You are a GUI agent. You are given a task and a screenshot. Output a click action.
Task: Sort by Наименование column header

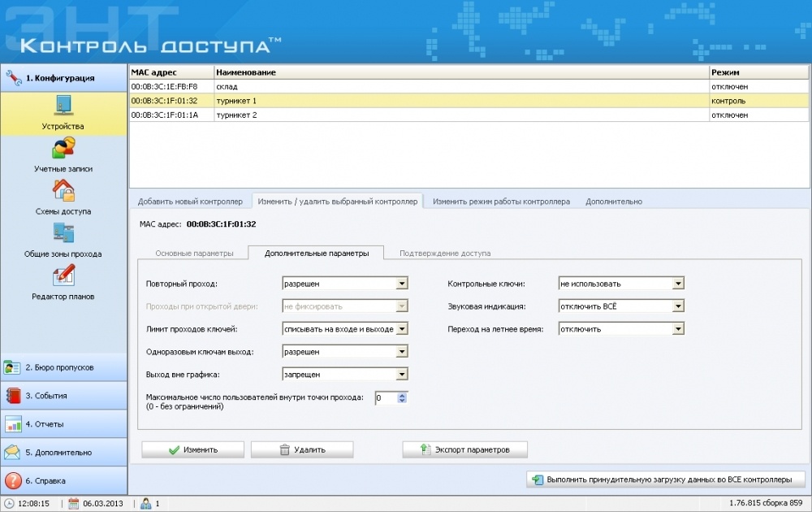pyautogui.click(x=461, y=72)
